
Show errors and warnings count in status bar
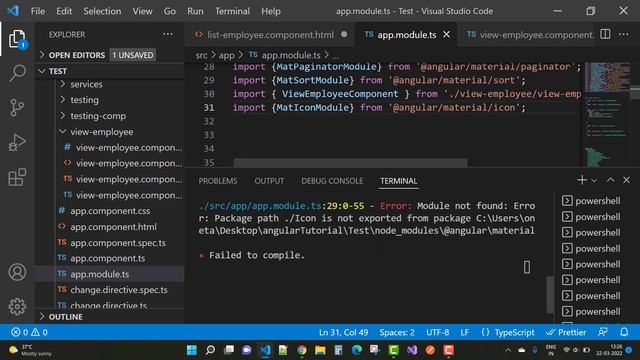29,332
